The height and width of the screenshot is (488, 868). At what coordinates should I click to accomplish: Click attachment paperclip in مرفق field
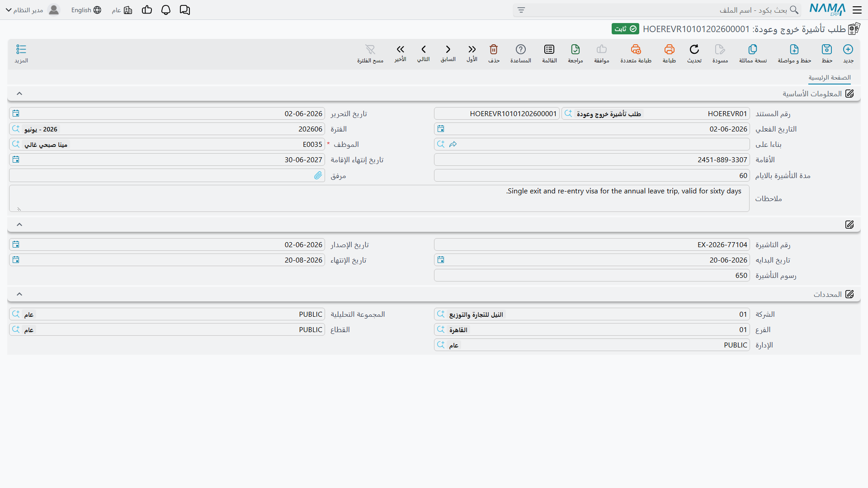pos(318,175)
